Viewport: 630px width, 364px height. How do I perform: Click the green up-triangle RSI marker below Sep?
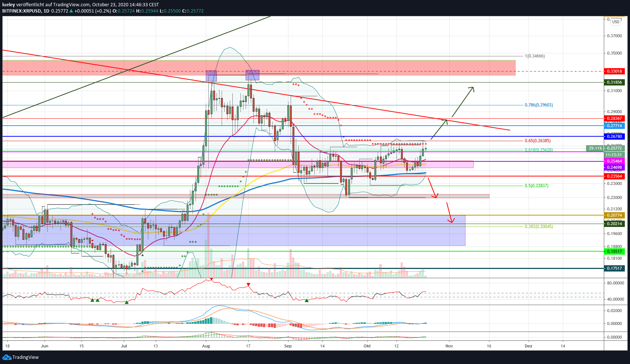click(307, 301)
